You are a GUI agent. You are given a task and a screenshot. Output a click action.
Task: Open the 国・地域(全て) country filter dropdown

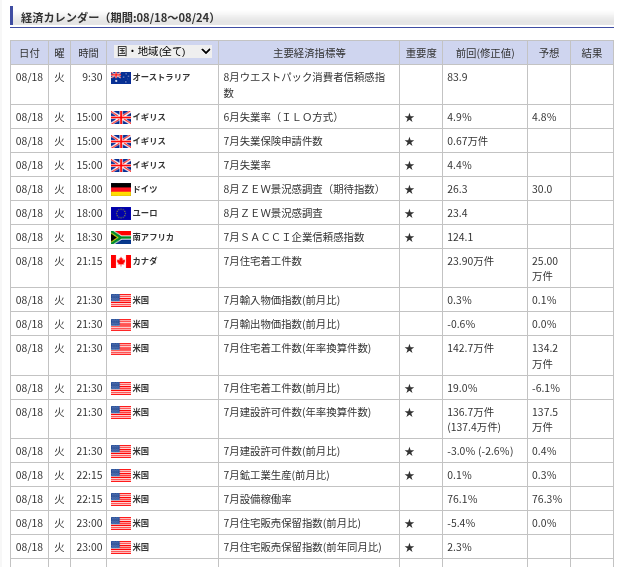coord(163,51)
